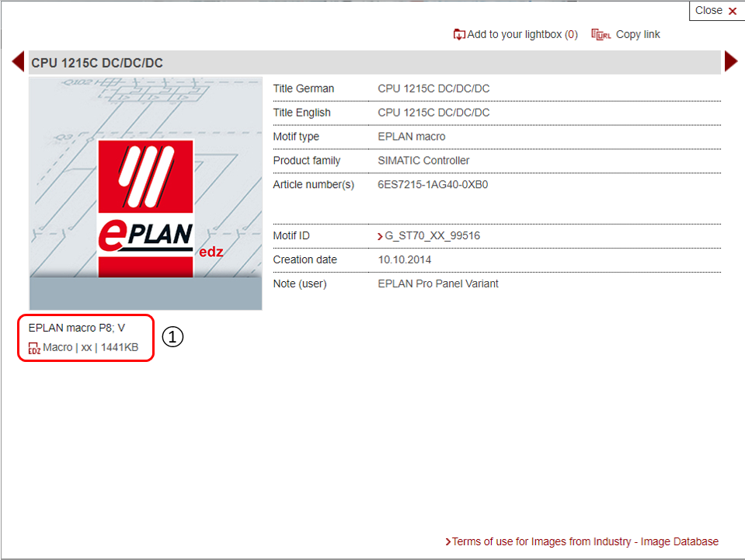This screenshot has width=745, height=560.
Task: Select EPLAN Pro Panel Variant note
Action: tap(438, 283)
